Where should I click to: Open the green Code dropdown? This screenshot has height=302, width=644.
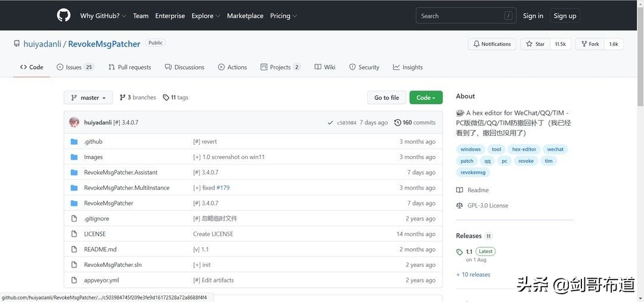coord(426,98)
